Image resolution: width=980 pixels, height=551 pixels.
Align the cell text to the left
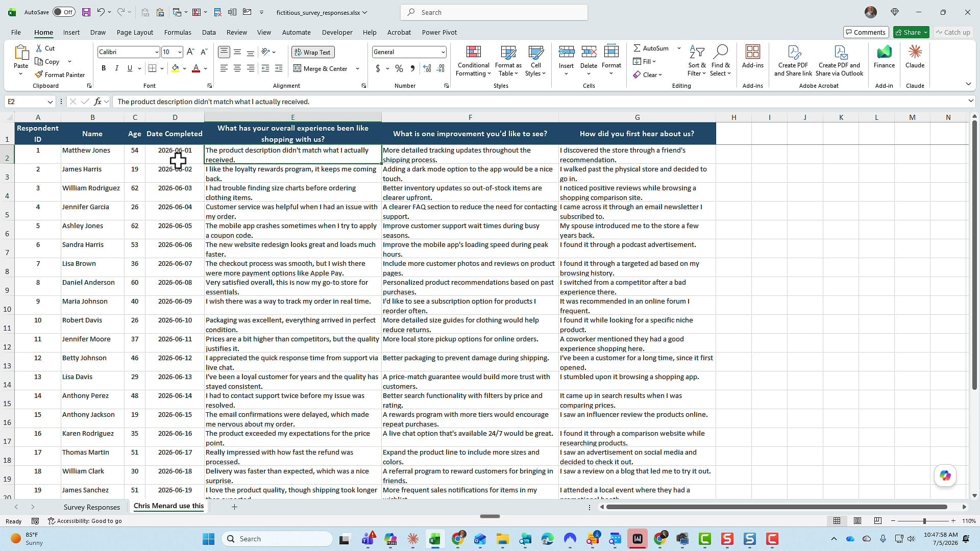[x=224, y=68]
